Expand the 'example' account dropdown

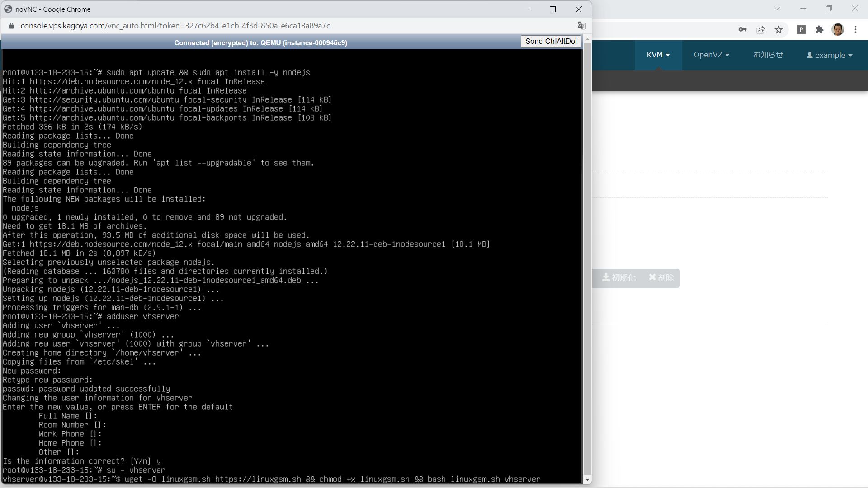coord(829,55)
